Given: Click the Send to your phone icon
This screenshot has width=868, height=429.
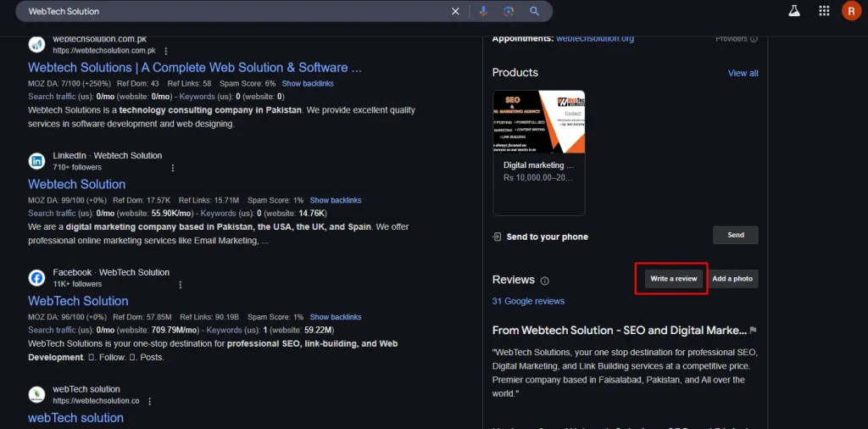Looking at the screenshot, I should click(x=497, y=237).
